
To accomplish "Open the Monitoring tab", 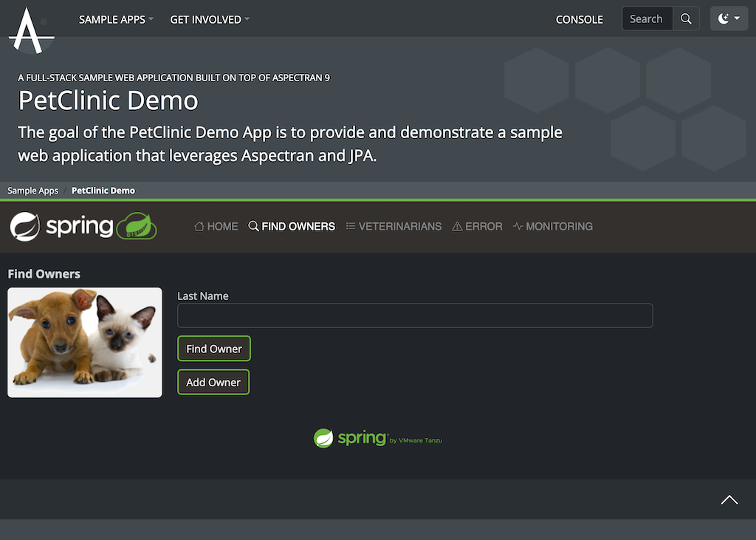I will point(552,226).
